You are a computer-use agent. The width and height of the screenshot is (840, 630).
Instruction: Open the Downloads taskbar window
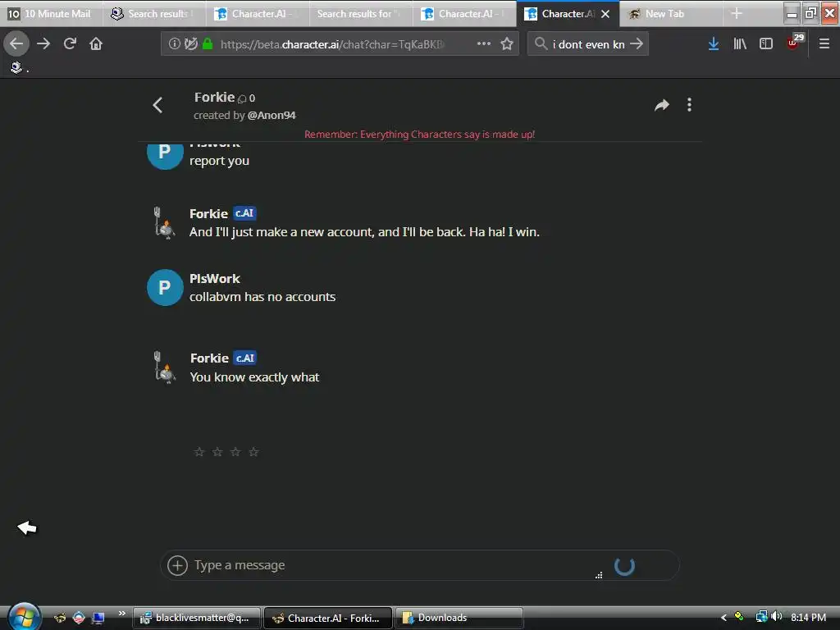(x=459, y=618)
